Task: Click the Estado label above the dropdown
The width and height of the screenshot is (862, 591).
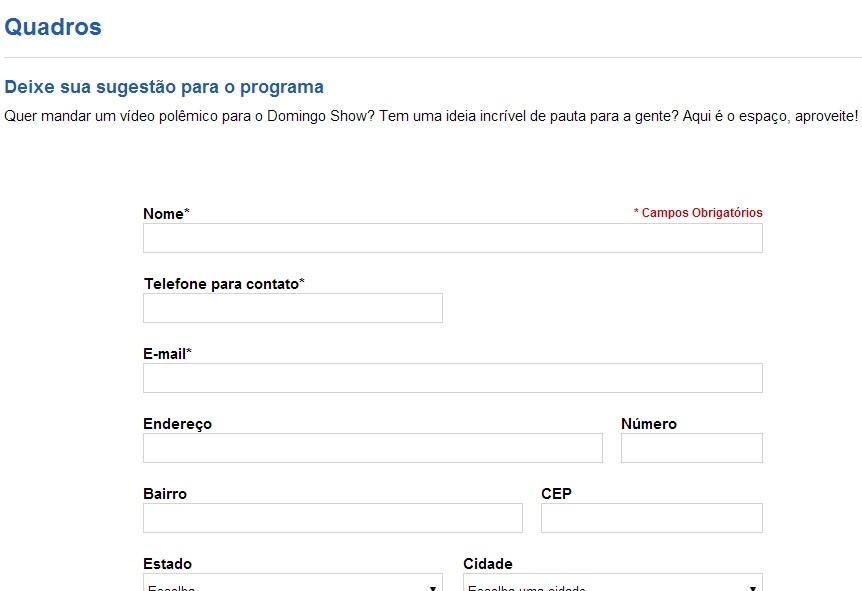Action: [x=167, y=564]
